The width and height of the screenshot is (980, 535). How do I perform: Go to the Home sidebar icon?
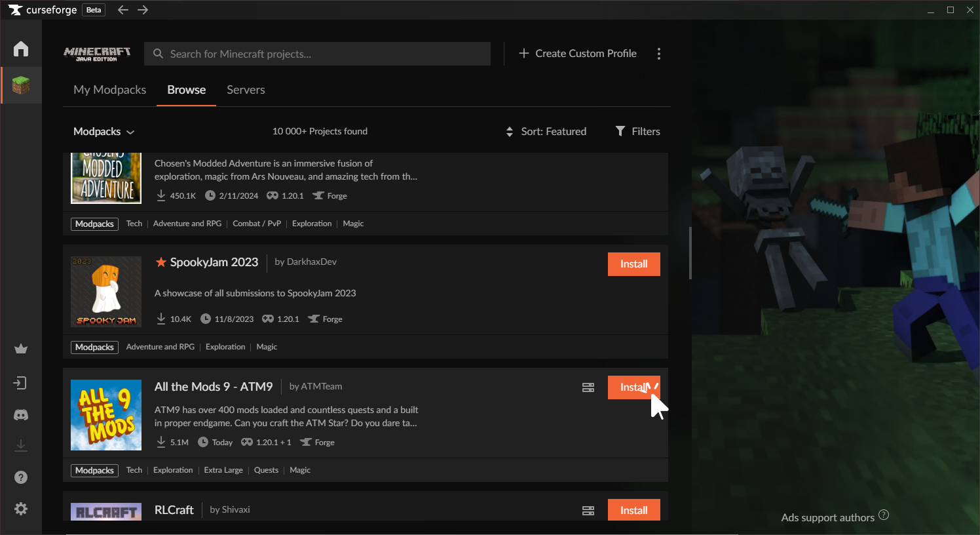pyautogui.click(x=21, y=49)
